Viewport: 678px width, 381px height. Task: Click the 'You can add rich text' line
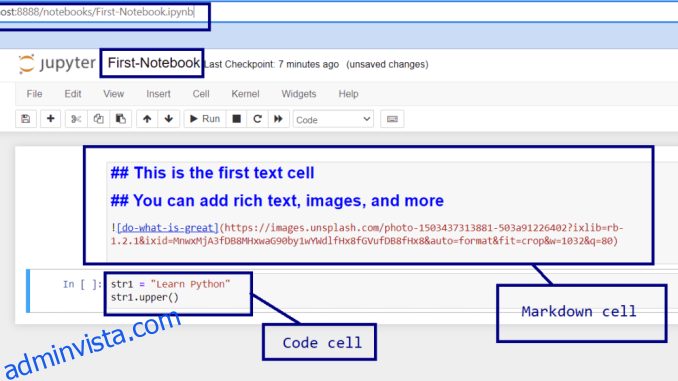tap(277, 201)
